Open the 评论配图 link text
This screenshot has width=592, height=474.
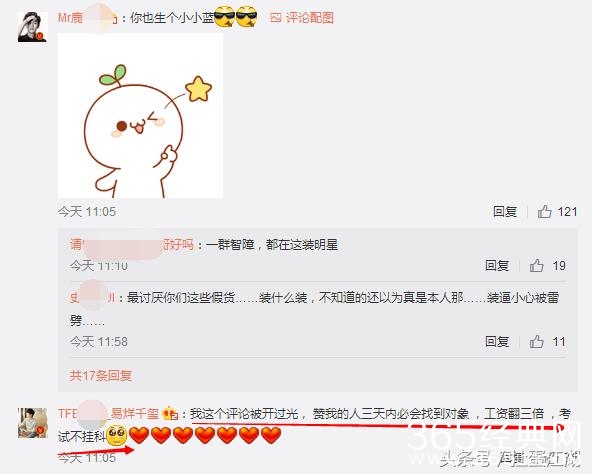click(x=310, y=18)
